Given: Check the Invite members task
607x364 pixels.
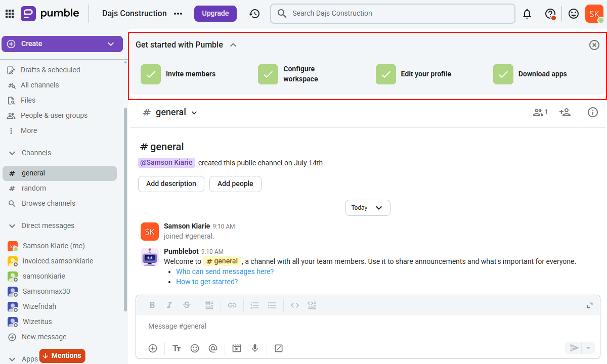Looking at the screenshot, I should tap(151, 74).
